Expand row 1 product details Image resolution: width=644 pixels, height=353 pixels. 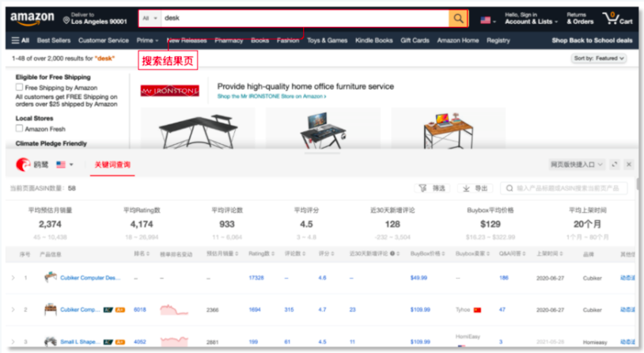(x=13, y=278)
